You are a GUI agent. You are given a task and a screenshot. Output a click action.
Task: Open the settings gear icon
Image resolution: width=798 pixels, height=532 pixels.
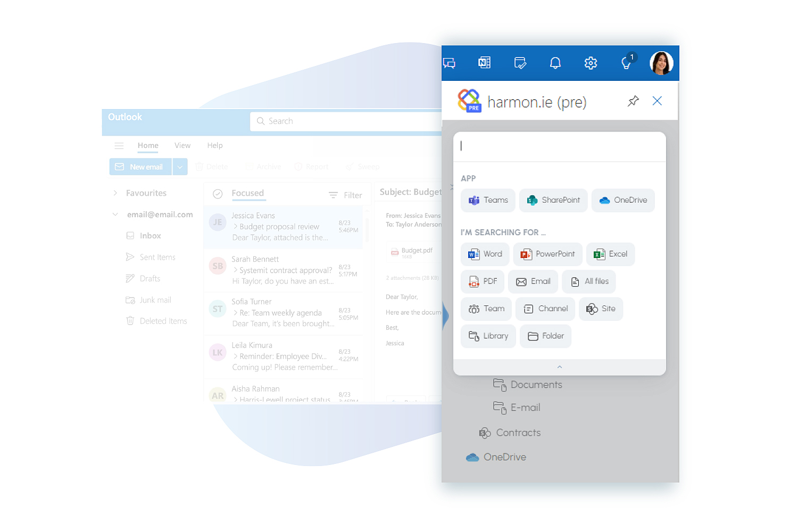tap(591, 63)
